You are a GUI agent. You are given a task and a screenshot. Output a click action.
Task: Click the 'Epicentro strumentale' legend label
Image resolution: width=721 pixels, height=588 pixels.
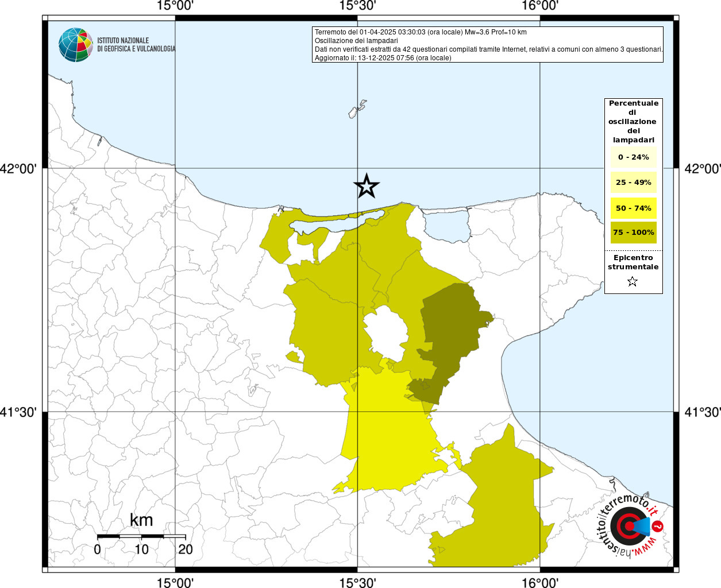(x=633, y=262)
